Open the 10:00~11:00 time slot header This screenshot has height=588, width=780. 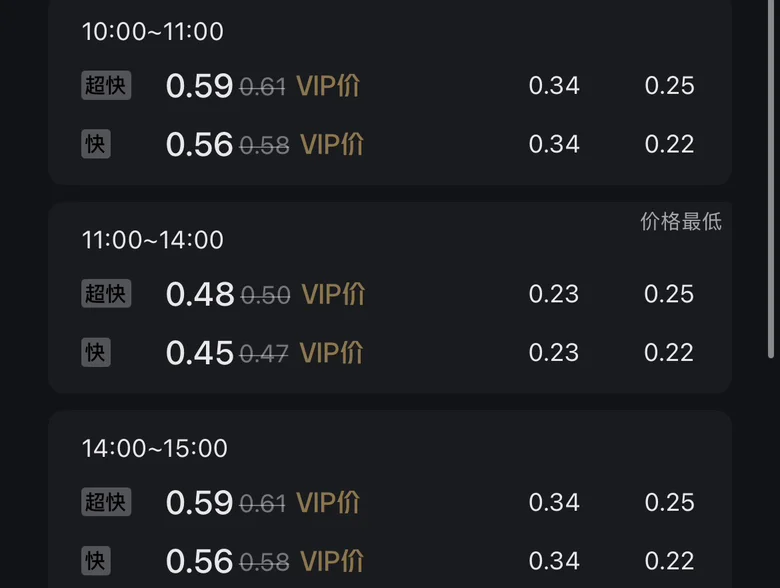click(x=153, y=32)
